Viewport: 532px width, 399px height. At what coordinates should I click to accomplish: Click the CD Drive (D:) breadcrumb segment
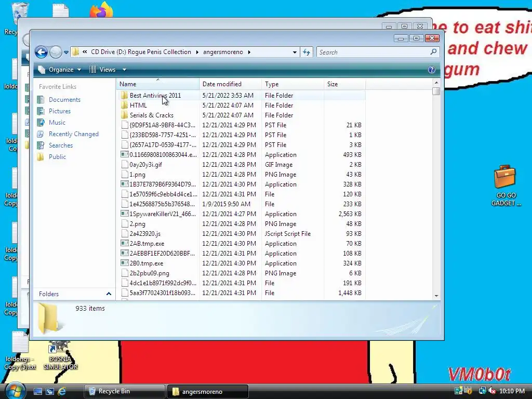click(141, 52)
